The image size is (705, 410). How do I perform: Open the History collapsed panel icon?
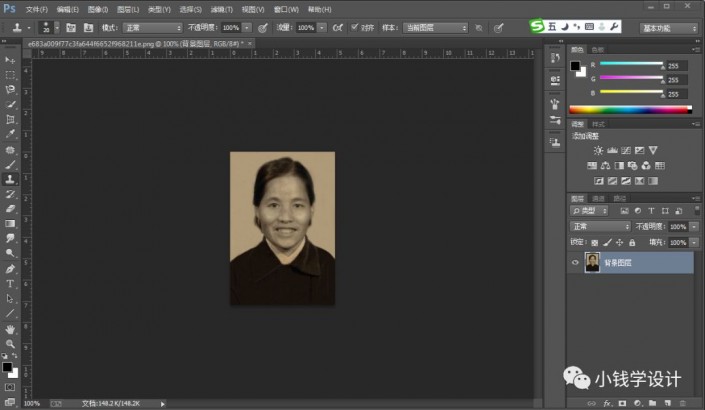click(x=555, y=58)
